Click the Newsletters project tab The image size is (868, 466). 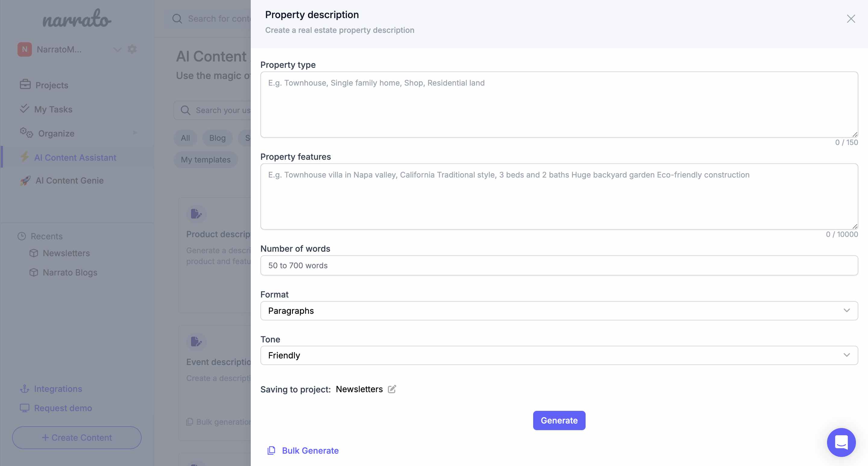click(x=359, y=389)
